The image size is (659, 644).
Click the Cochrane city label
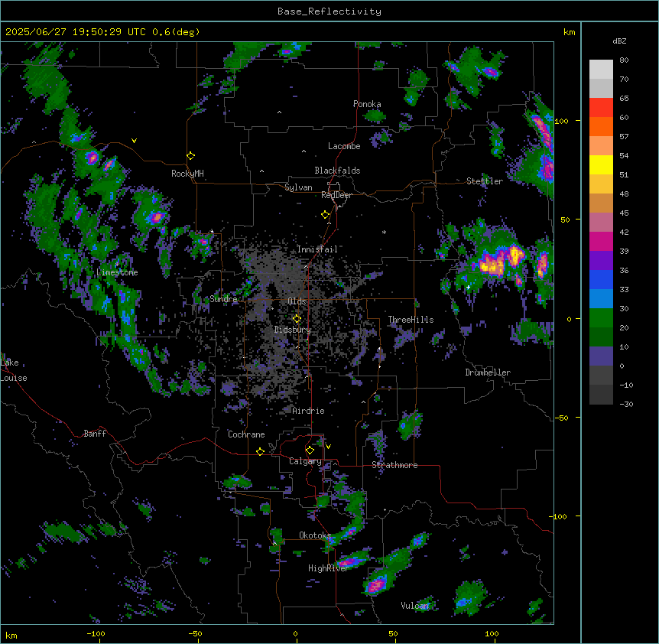[246, 434]
